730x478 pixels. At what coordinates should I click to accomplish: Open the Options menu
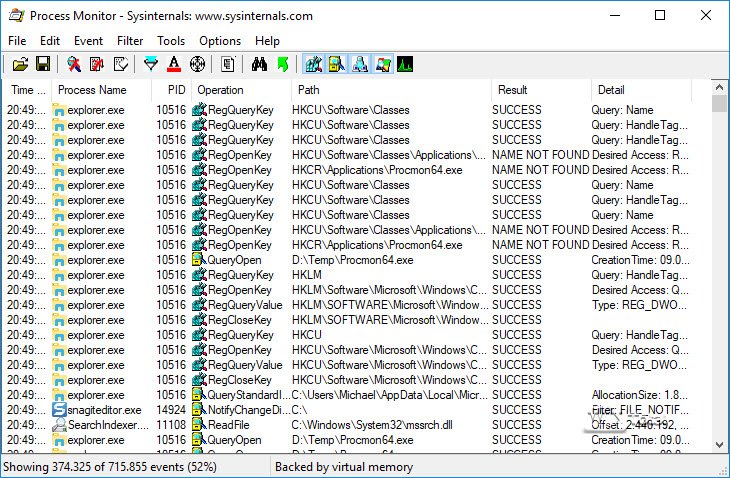(220, 41)
